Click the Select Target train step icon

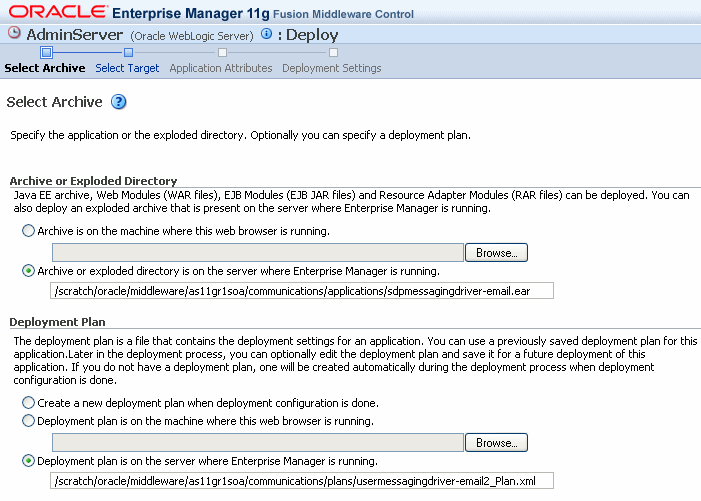[x=128, y=52]
